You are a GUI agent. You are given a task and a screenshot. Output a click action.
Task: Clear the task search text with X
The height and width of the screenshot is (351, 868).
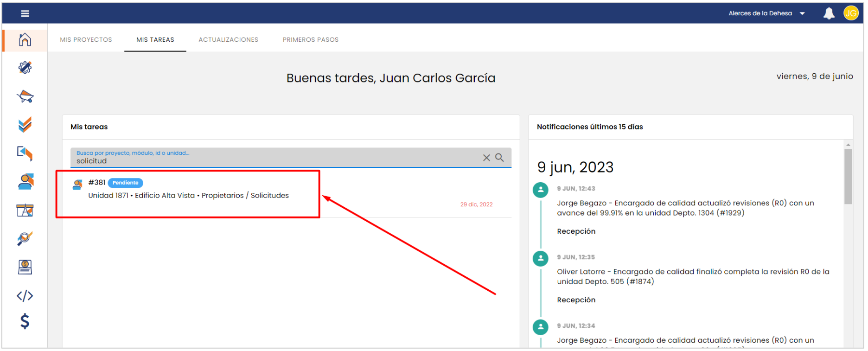(486, 158)
